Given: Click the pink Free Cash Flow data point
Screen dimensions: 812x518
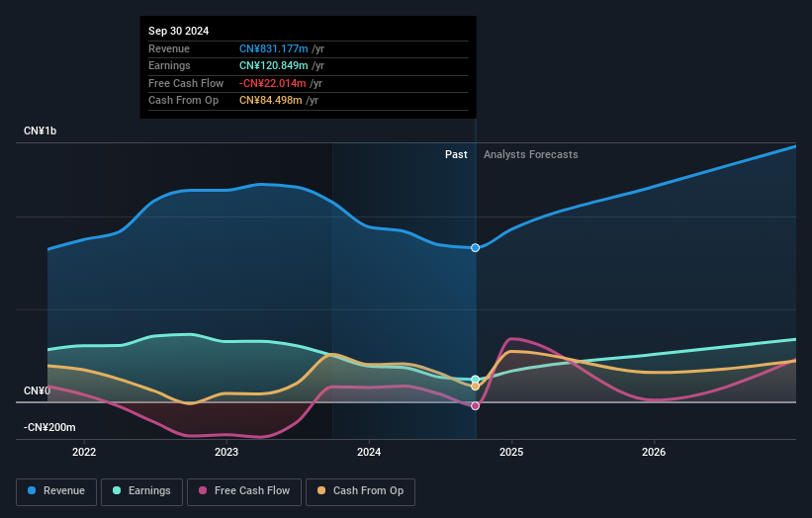Looking at the screenshot, I should click(x=475, y=406).
